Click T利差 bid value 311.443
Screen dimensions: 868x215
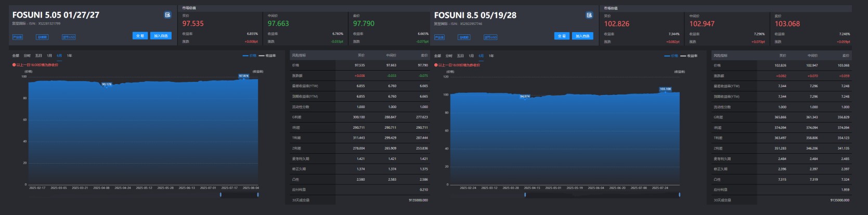[x=359, y=138]
